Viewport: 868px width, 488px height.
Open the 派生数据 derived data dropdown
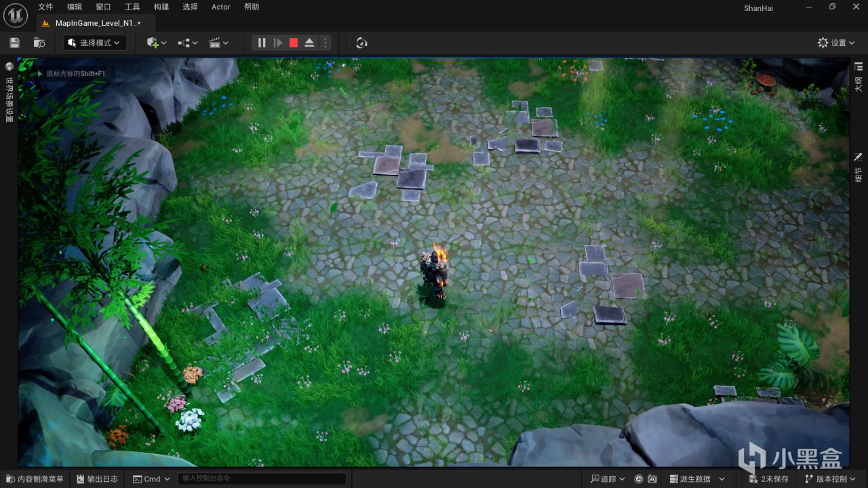coord(697,479)
